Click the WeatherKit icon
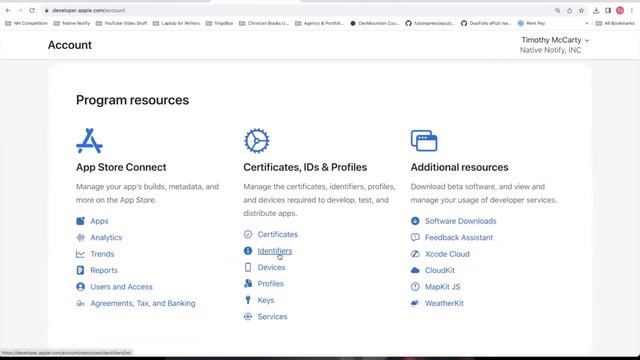640x360 pixels. 415,303
